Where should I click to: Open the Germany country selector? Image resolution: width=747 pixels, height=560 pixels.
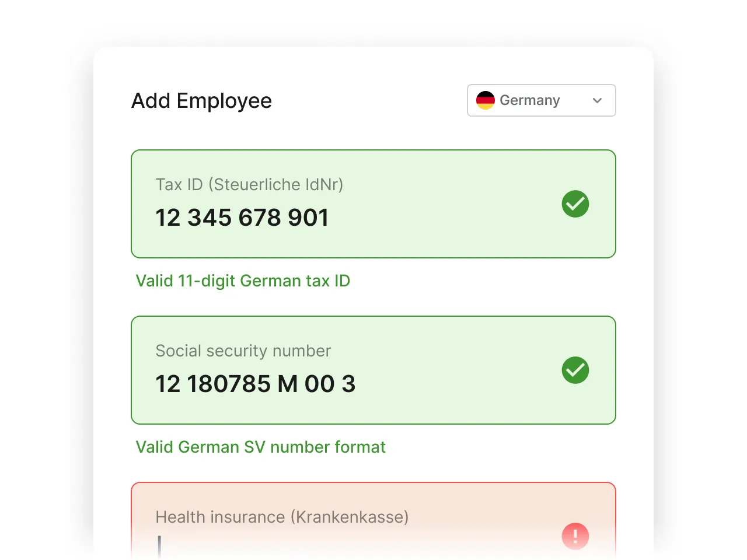tap(541, 100)
